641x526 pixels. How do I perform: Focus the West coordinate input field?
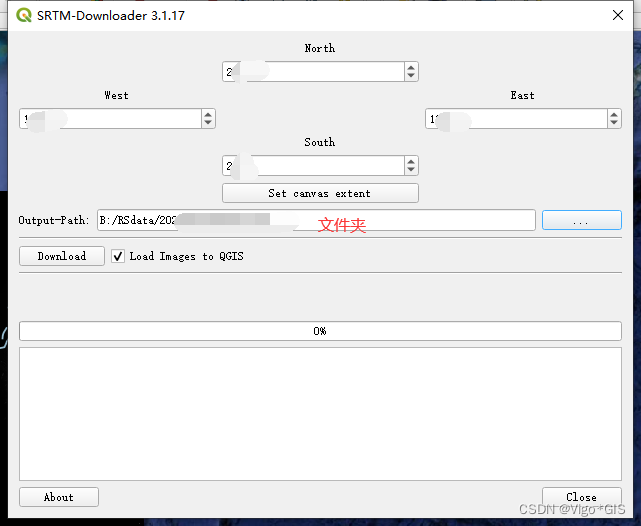point(110,119)
